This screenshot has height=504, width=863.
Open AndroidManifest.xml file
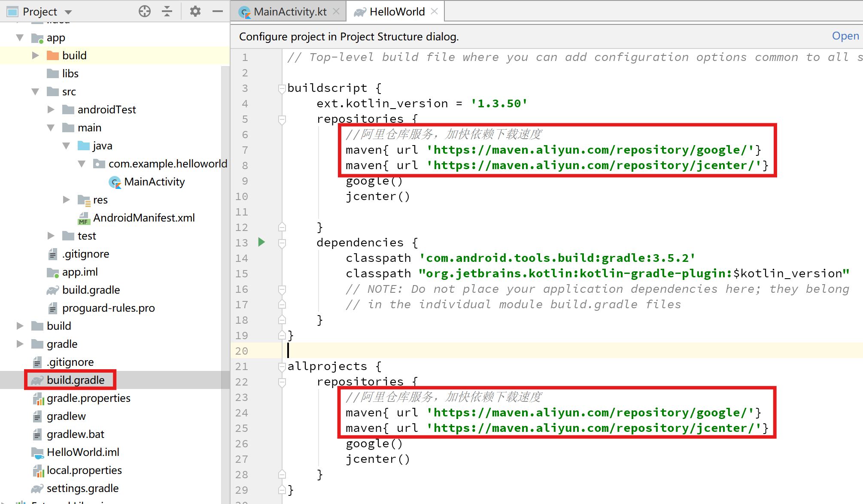[144, 218]
